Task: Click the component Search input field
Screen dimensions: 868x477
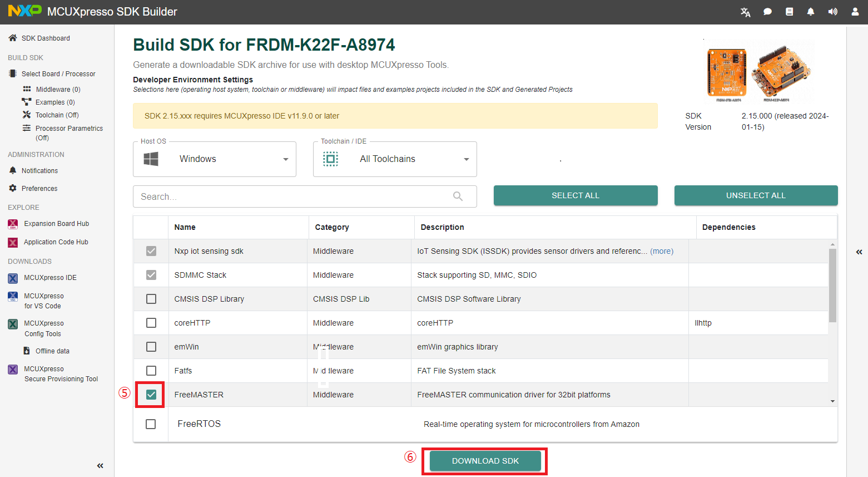Action: 295,196
